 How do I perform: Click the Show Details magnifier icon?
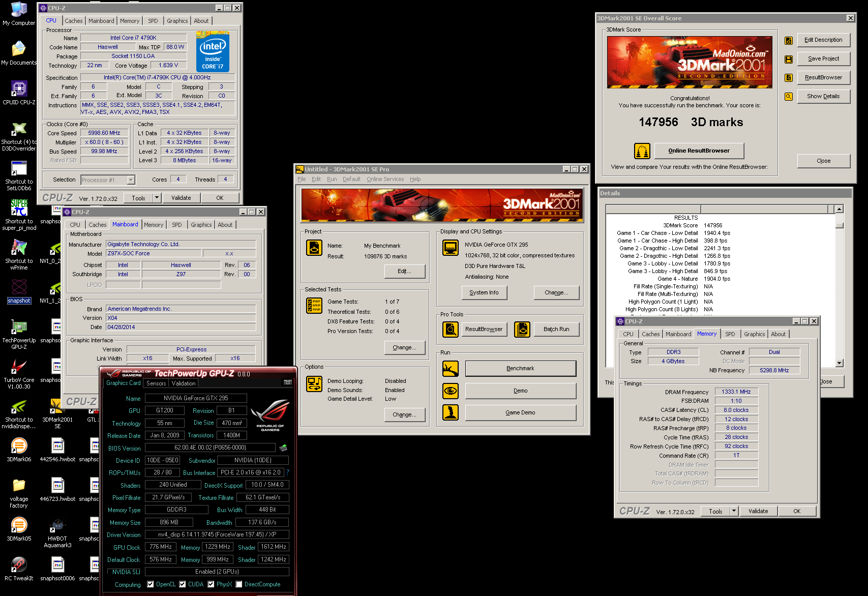[789, 97]
